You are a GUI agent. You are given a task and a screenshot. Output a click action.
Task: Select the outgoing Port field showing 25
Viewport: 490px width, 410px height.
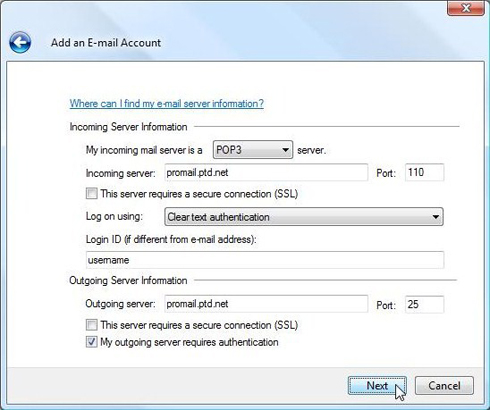(424, 304)
